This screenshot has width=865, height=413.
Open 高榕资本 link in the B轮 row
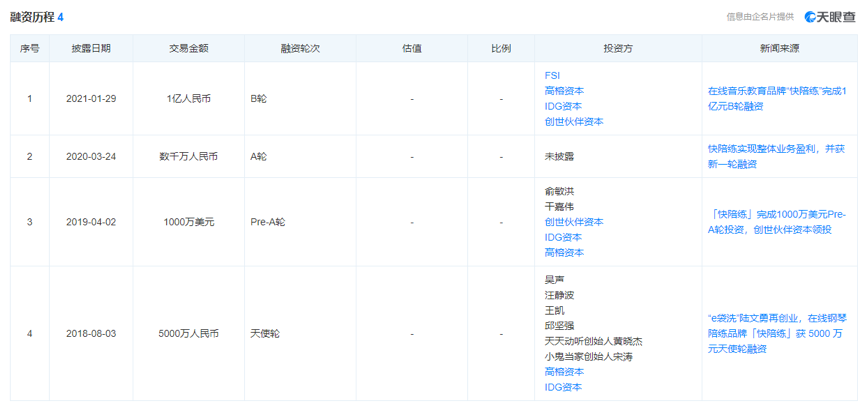tap(564, 91)
